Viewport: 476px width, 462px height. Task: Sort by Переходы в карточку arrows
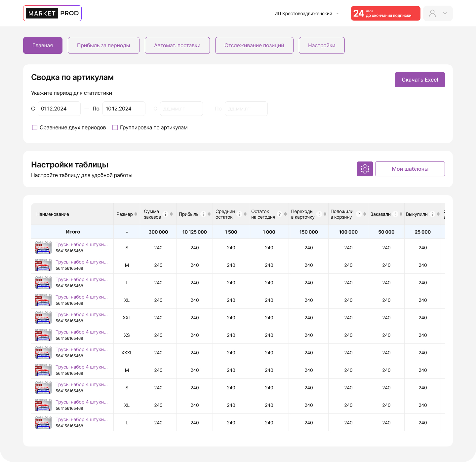[325, 214]
